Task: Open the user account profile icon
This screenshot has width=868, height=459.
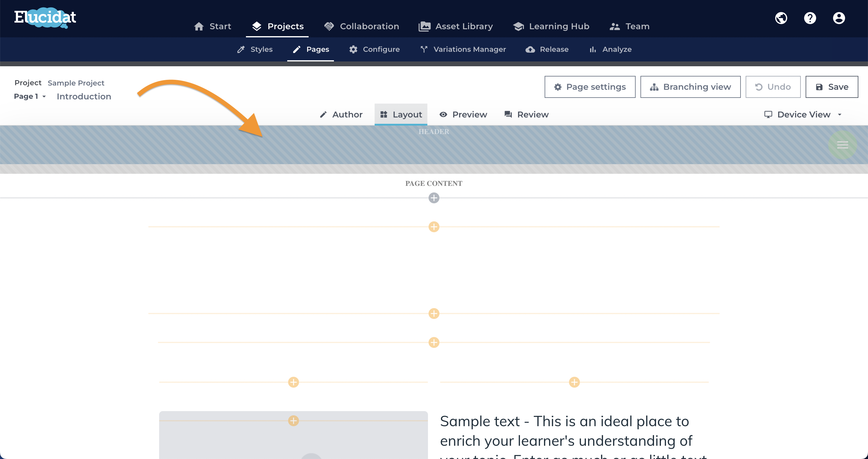Action: [839, 18]
